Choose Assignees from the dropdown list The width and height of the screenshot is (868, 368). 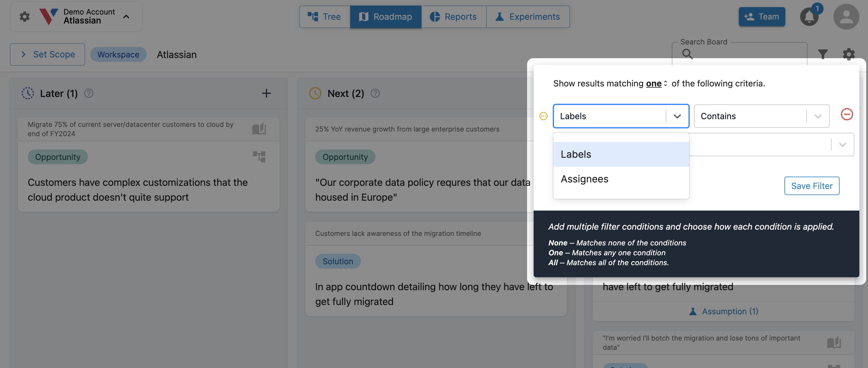point(621,179)
